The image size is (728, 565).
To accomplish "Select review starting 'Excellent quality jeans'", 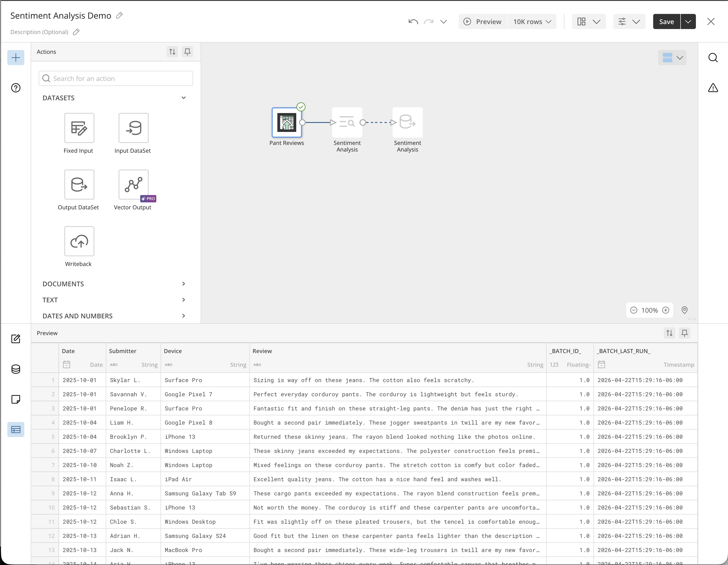I will click(398, 479).
